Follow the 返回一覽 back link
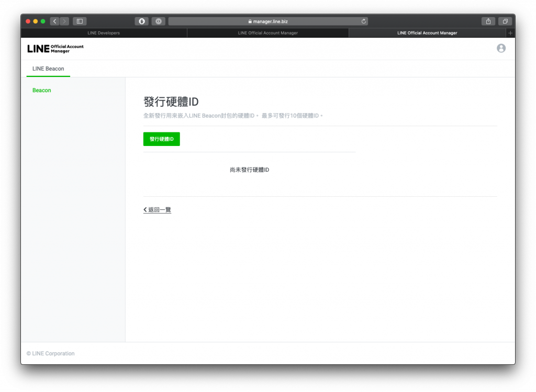The width and height of the screenshot is (536, 392). (157, 210)
